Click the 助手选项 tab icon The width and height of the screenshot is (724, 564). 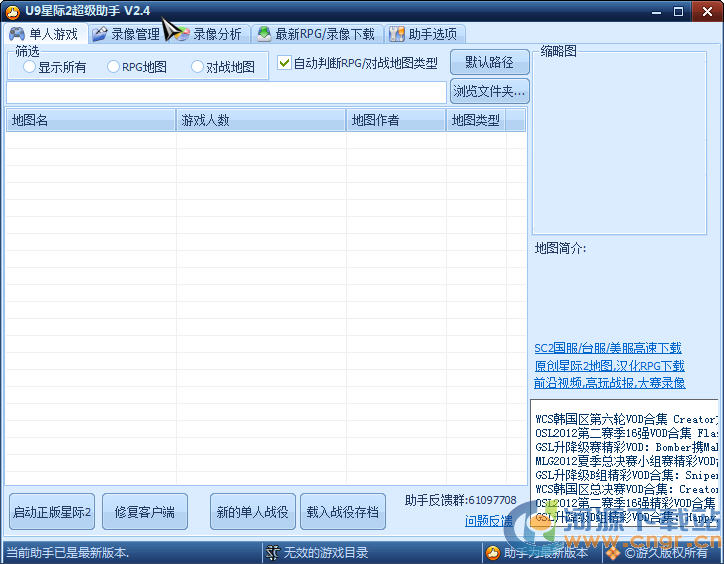pos(397,34)
